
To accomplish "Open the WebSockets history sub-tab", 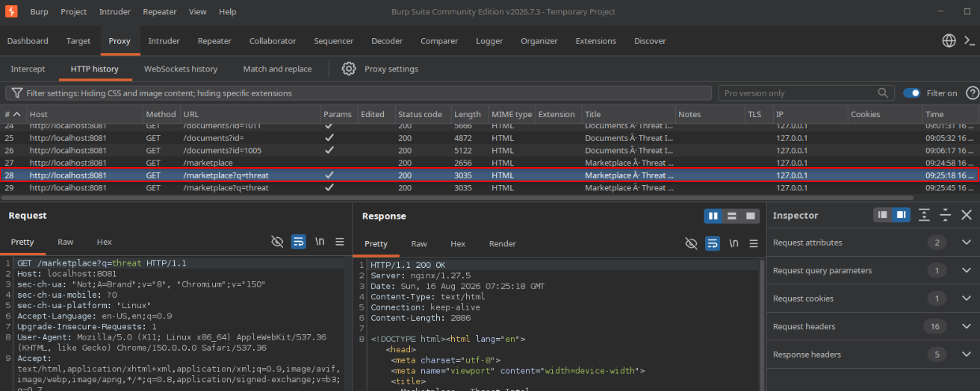I will click(181, 69).
